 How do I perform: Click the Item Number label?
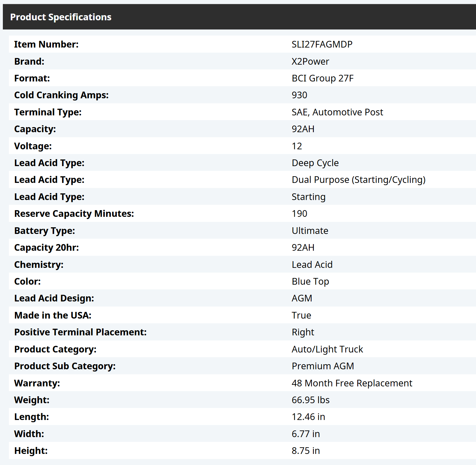pos(46,44)
